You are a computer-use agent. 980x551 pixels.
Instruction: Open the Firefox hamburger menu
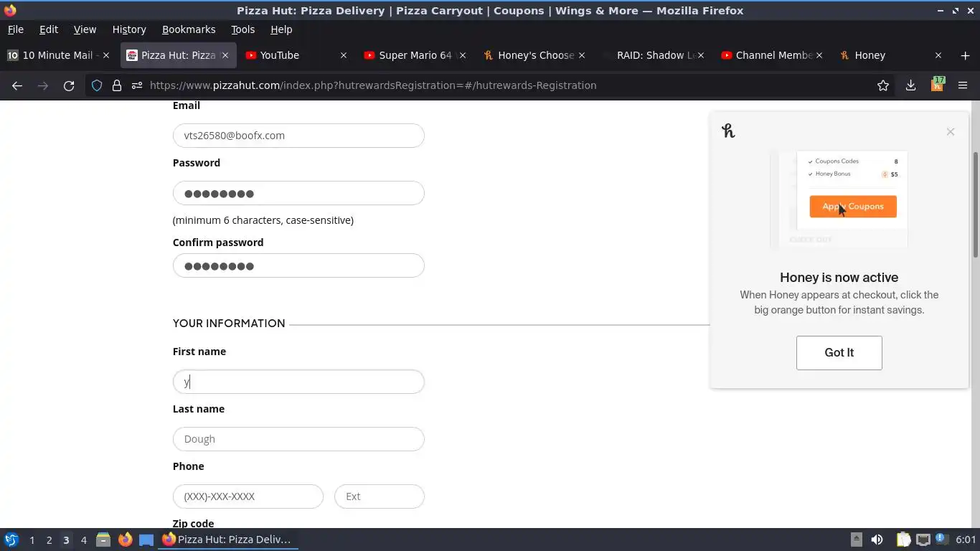click(x=963, y=85)
